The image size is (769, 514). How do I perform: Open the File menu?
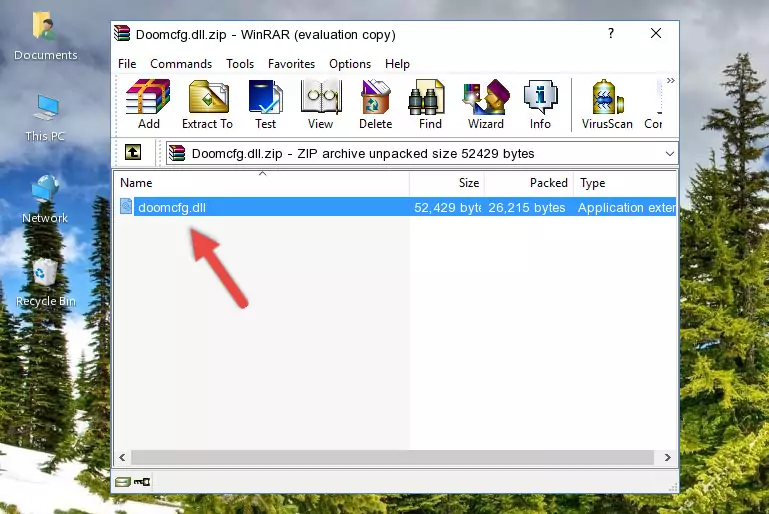coord(127,64)
